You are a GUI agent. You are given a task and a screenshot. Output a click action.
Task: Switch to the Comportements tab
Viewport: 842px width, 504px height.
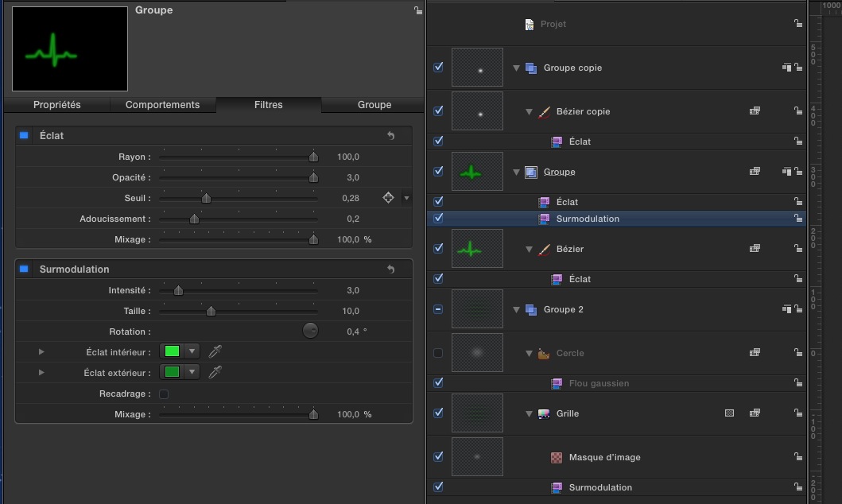[x=162, y=105]
